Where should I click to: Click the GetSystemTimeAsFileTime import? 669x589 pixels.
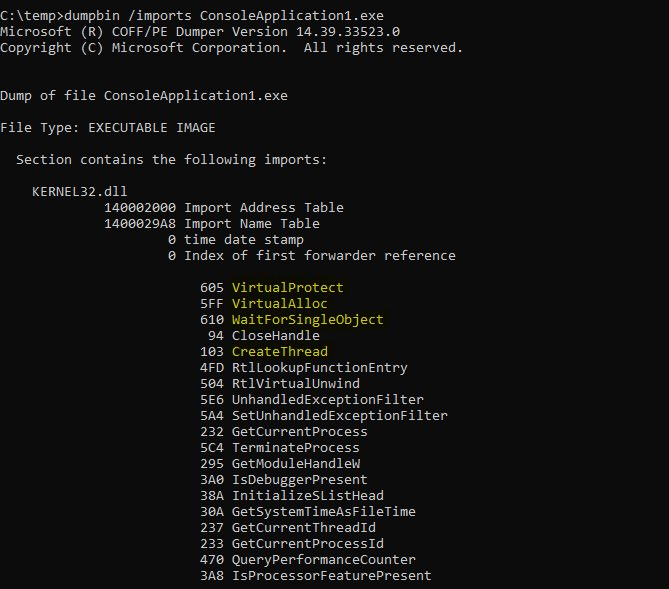[x=323, y=512]
